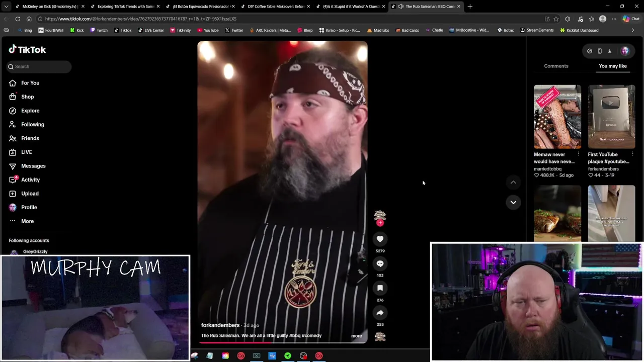This screenshot has height=362, width=644.
Task: Open the browser settings ellipsis menu
Action: click(x=614, y=19)
